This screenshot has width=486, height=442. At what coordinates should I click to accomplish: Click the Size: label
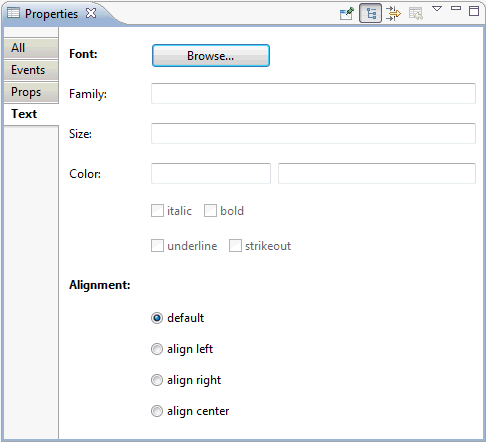(80, 134)
